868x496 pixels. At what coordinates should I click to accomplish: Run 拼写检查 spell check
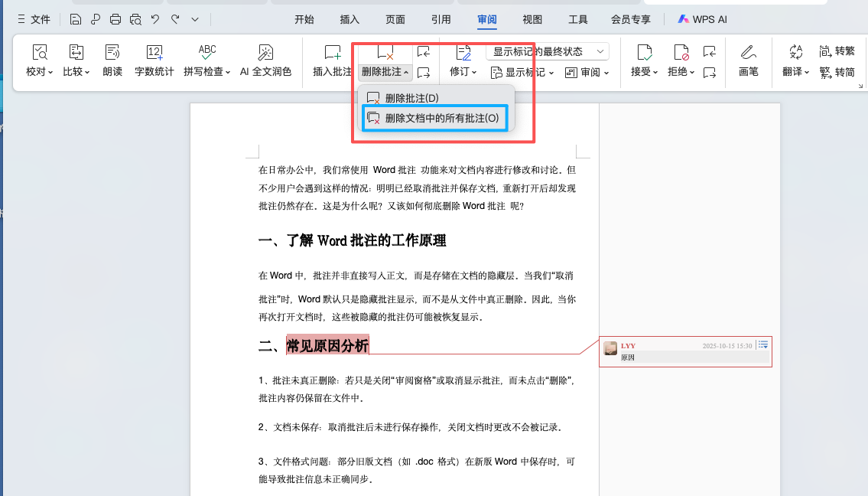pos(207,60)
